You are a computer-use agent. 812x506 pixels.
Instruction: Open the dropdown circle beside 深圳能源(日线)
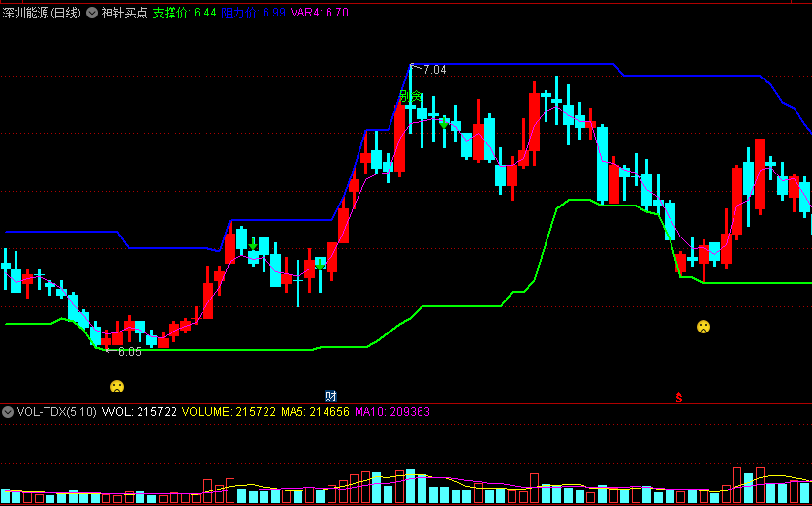click(92, 13)
